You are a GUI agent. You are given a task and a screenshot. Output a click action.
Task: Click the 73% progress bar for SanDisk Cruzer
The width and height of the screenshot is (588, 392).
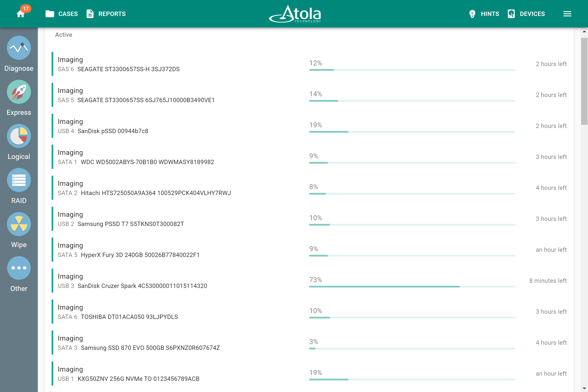coord(412,287)
